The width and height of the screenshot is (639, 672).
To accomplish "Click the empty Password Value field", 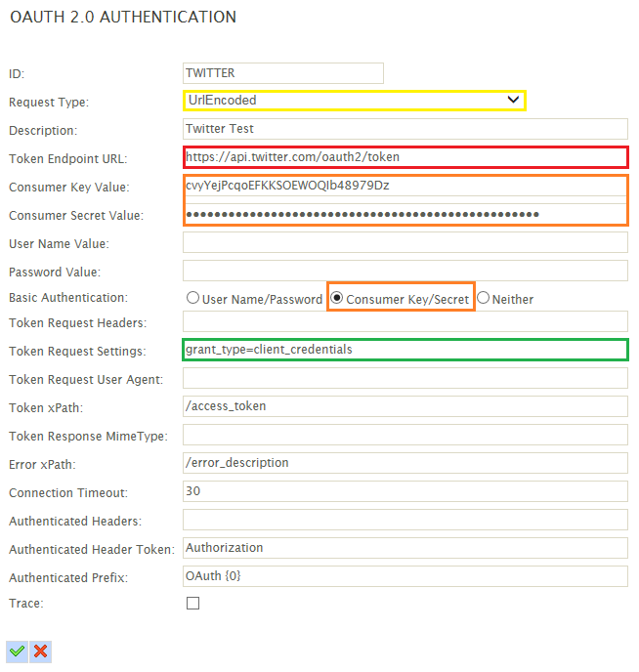I will 405,271.
